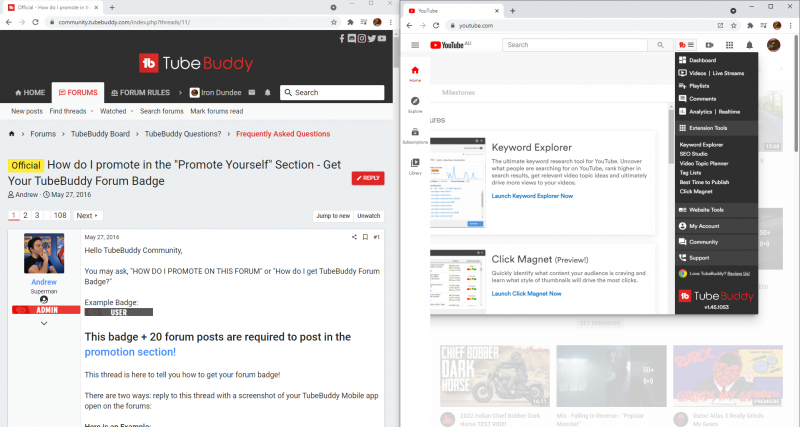
Task: Click the forum alerts bell icon
Action: coord(267,93)
